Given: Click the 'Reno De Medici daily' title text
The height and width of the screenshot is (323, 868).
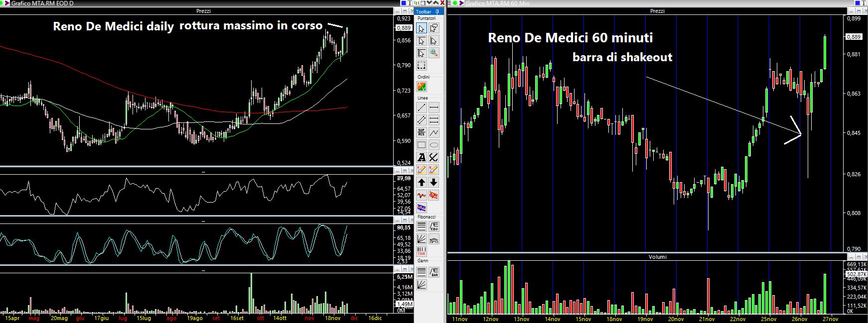Looking at the screenshot, I should coord(114,26).
